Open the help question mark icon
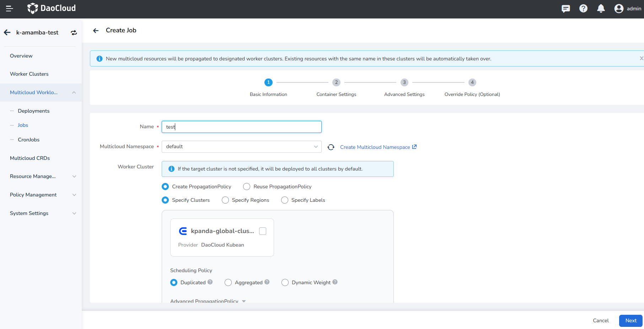The width and height of the screenshot is (644, 329). coord(583,9)
